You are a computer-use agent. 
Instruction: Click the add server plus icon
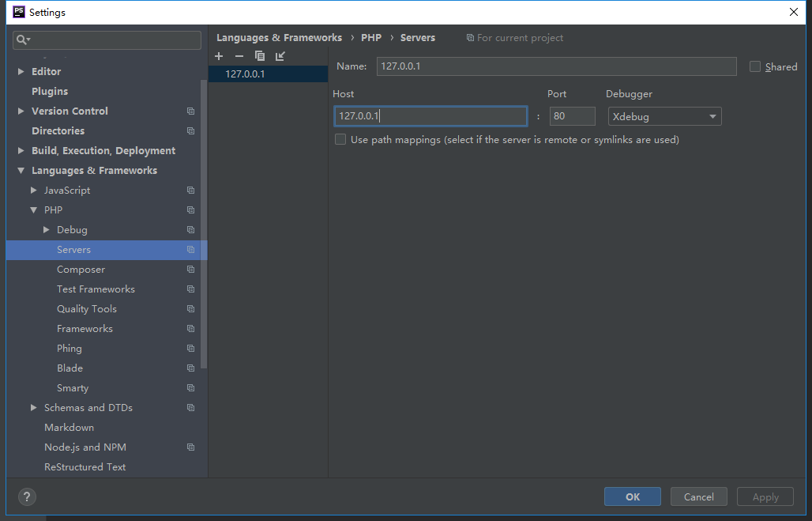tap(219, 56)
